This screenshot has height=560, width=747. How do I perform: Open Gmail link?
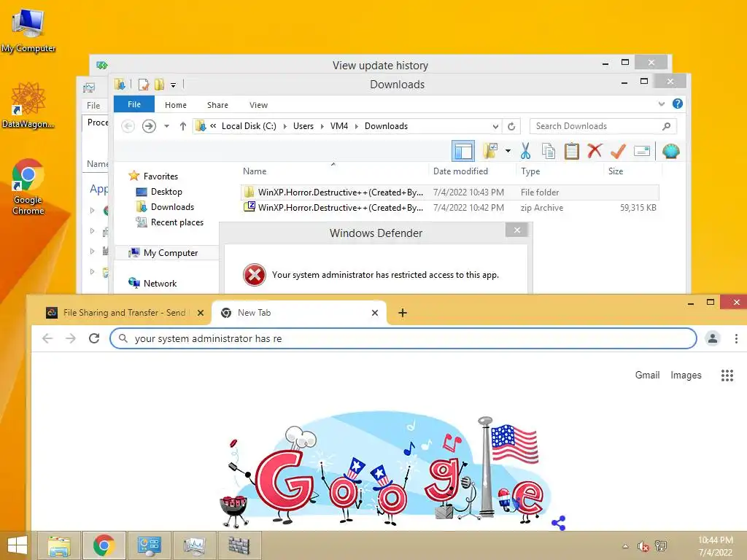pyautogui.click(x=647, y=376)
